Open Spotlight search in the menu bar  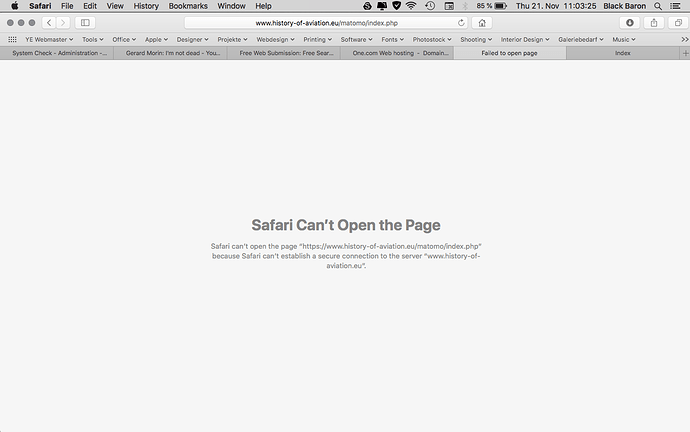(658, 6)
